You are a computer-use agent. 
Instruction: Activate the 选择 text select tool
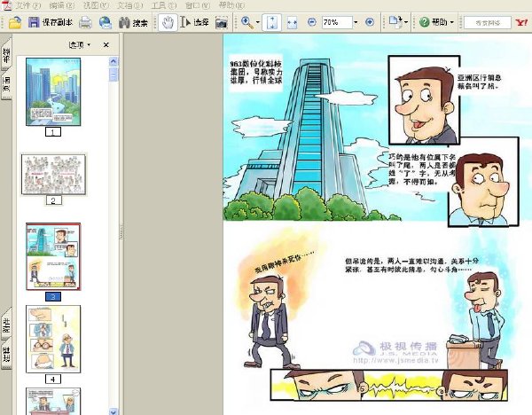194,23
